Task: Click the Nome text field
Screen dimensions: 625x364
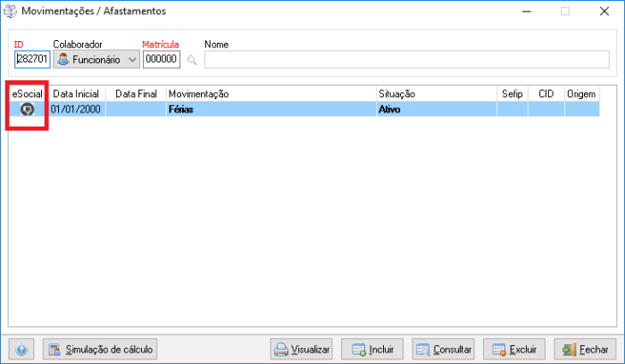Action: pos(406,60)
